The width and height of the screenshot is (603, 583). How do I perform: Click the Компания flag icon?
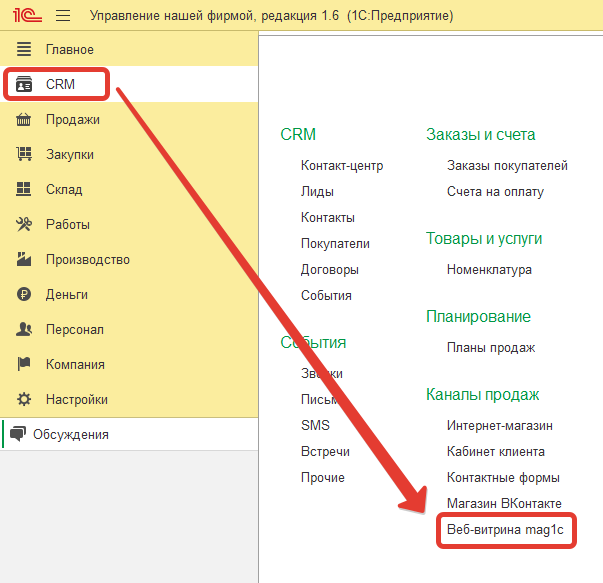[24, 364]
